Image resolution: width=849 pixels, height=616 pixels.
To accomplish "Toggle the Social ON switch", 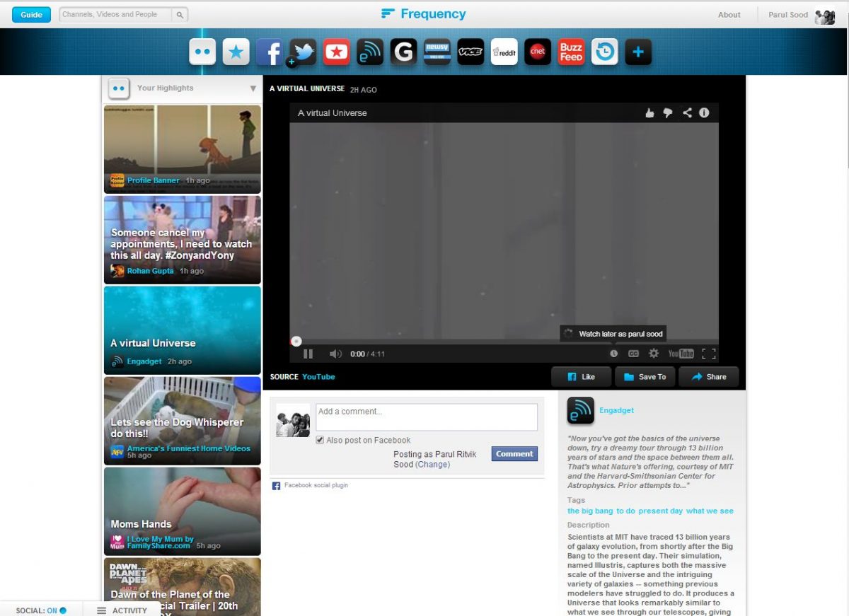I will pos(63,610).
